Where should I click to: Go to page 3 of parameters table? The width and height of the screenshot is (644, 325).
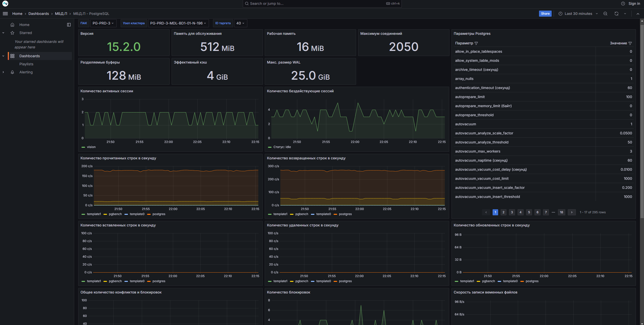(512, 212)
